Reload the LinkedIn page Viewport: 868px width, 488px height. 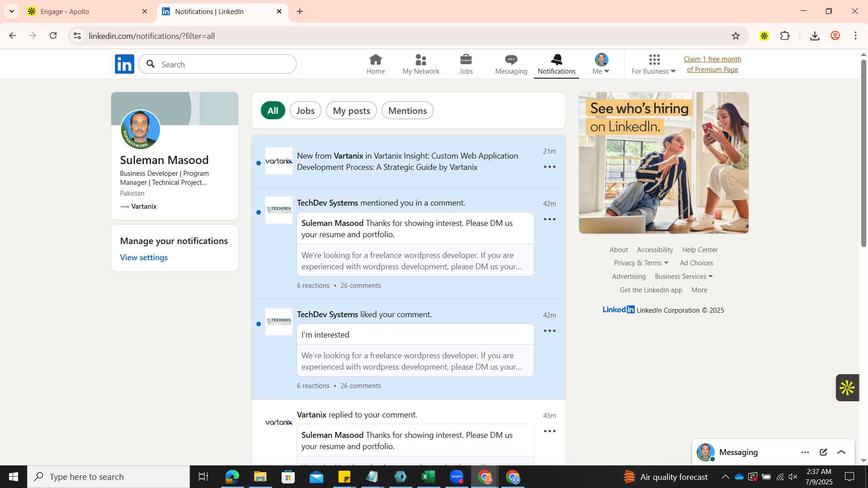pyautogui.click(x=53, y=36)
